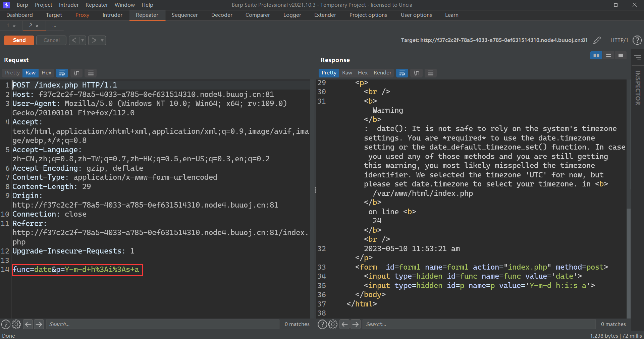
Task: Switch to Target tab
Action: click(x=54, y=15)
